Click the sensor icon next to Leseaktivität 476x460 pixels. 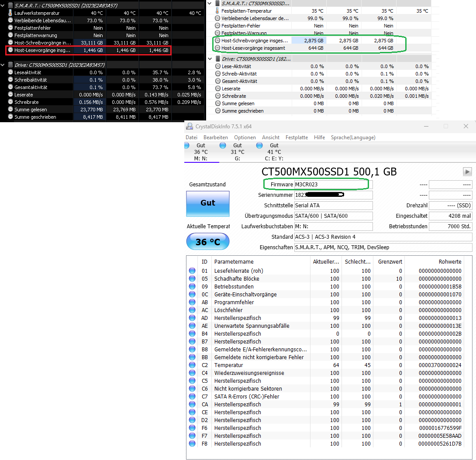[10, 72]
